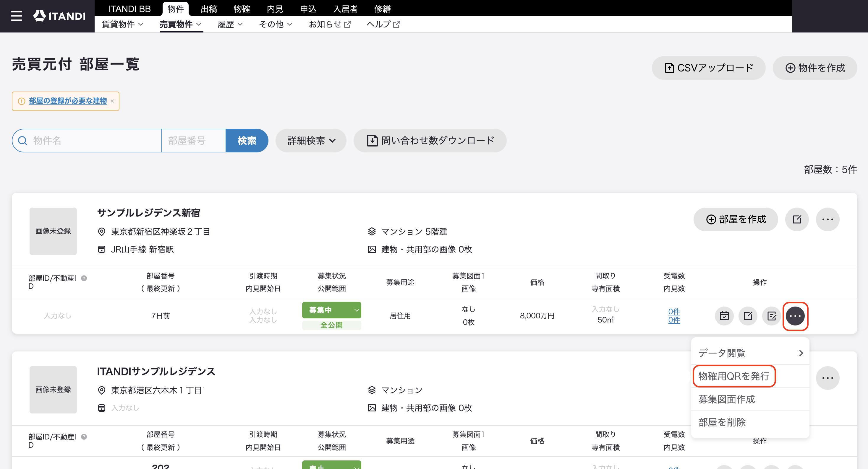
Task: Open the 修繕 tab
Action: pos(383,9)
